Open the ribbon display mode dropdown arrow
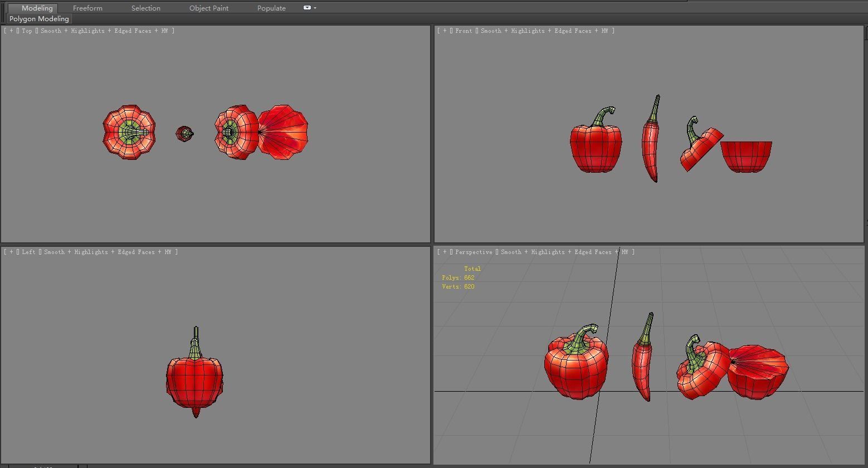The width and height of the screenshot is (868, 468). point(315,8)
